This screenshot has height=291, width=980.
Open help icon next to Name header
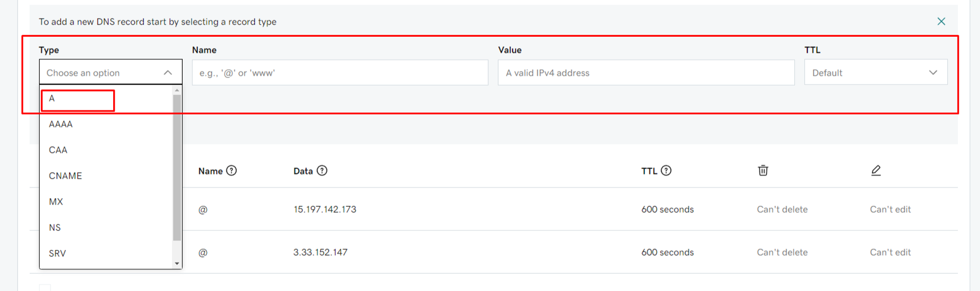[x=232, y=170]
